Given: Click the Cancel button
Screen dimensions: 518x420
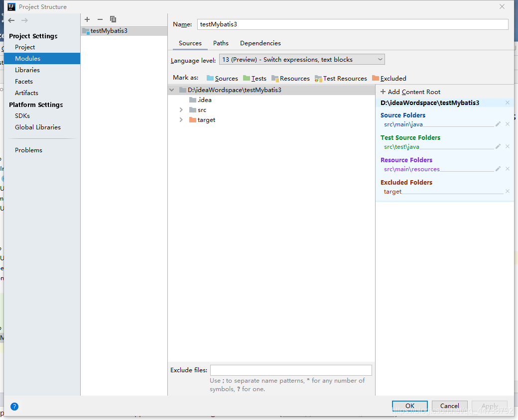Looking at the screenshot, I should (450, 406).
